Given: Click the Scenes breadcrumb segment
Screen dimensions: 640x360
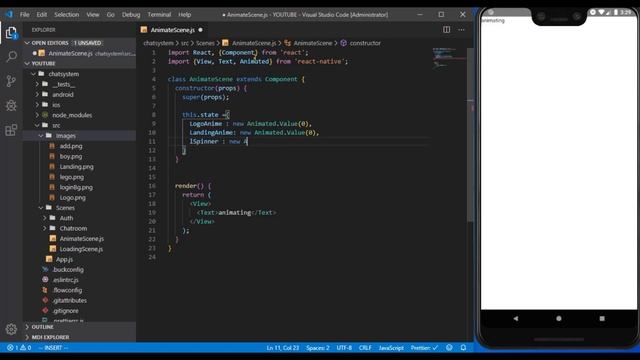Looking at the screenshot, I should click(205, 43).
